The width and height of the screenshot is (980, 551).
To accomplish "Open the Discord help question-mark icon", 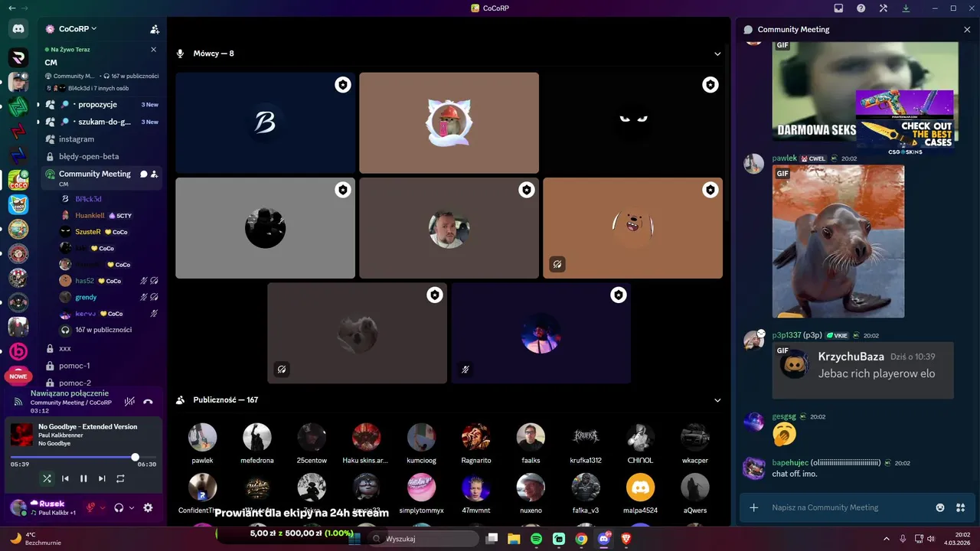I will 861,8.
